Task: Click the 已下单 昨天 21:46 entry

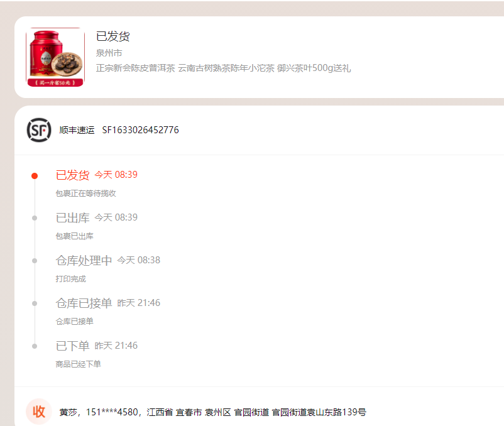Action: pos(96,346)
